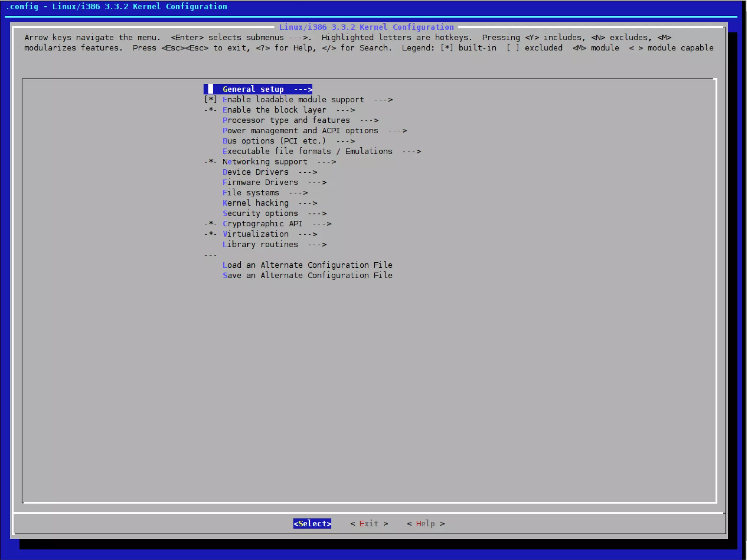Open Security options submenu
Image resolution: width=747 pixels, height=560 pixels.
tap(275, 213)
